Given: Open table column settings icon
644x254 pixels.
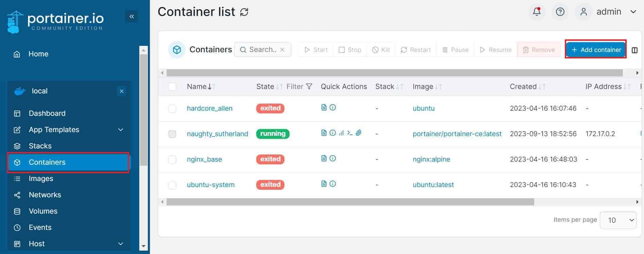Looking at the screenshot, I should click(x=634, y=50).
